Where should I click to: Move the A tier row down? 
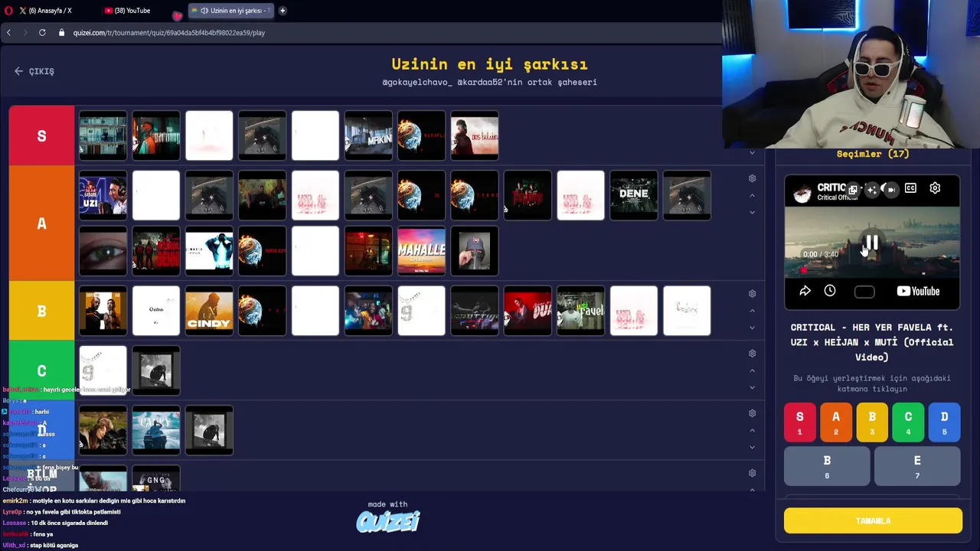point(752,213)
